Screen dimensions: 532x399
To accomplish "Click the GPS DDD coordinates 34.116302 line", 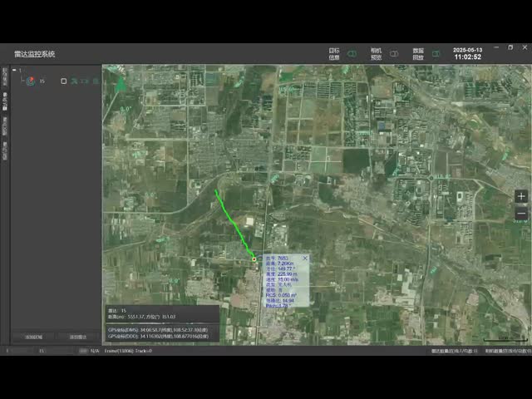I will click(x=158, y=336).
